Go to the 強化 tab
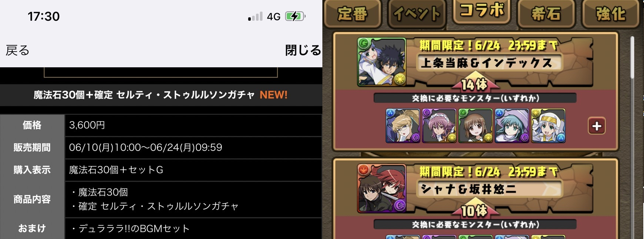644x239 pixels. 611,14
